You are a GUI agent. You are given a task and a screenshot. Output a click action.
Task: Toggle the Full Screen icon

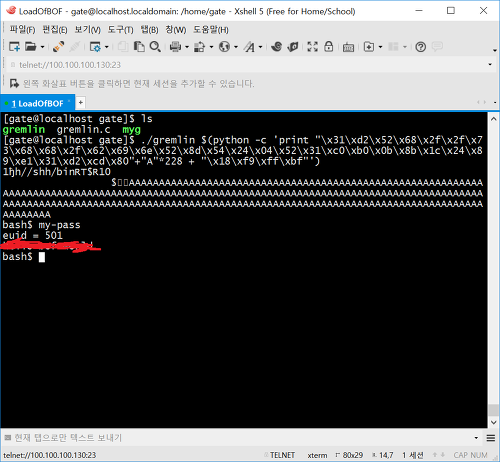pyautogui.click(x=312, y=47)
